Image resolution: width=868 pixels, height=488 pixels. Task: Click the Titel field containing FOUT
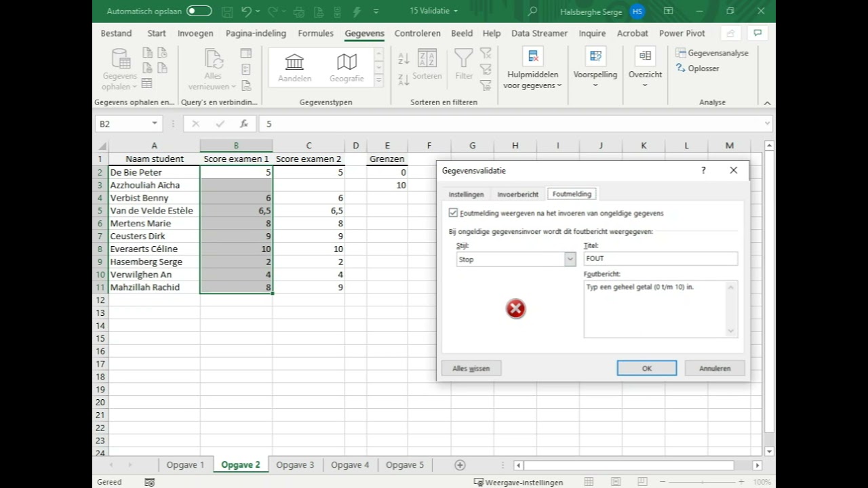coord(660,258)
